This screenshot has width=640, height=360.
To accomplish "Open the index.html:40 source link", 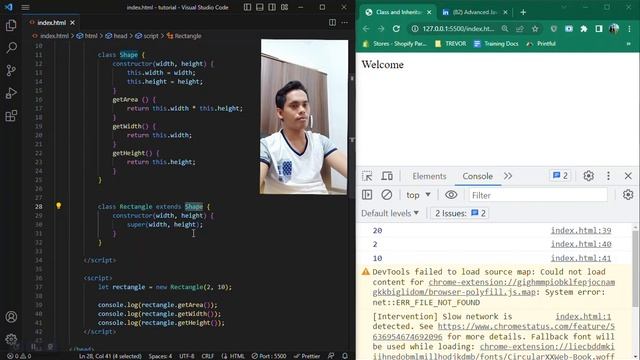I will pos(581,244).
